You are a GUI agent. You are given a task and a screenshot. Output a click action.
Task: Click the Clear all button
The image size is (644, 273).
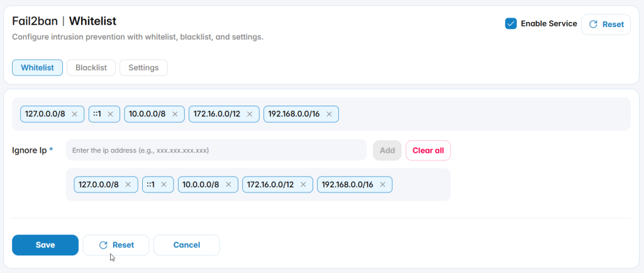[x=428, y=150]
